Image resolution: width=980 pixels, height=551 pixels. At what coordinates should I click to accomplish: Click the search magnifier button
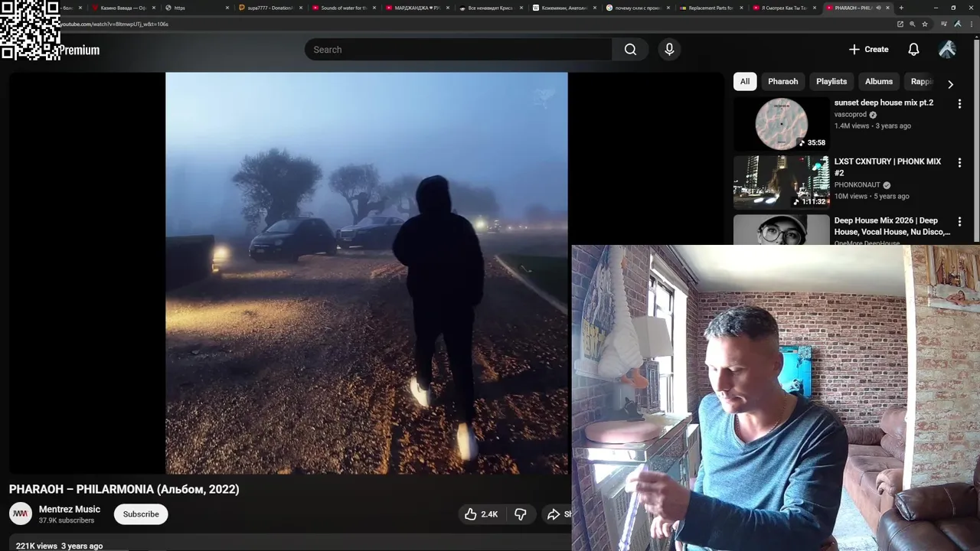tap(630, 50)
